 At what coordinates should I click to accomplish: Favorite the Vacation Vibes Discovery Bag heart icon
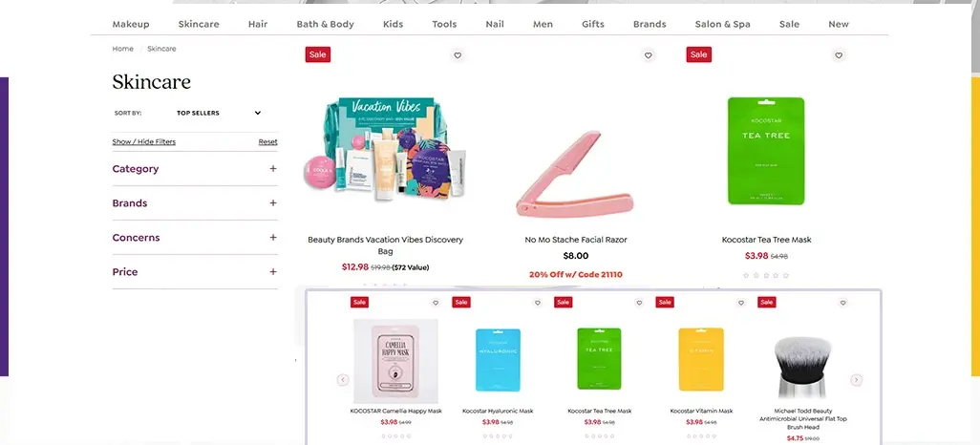[458, 55]
